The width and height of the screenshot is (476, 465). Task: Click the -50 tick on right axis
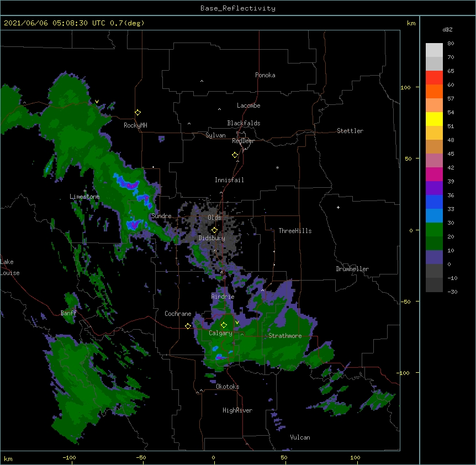pos(405,302)
